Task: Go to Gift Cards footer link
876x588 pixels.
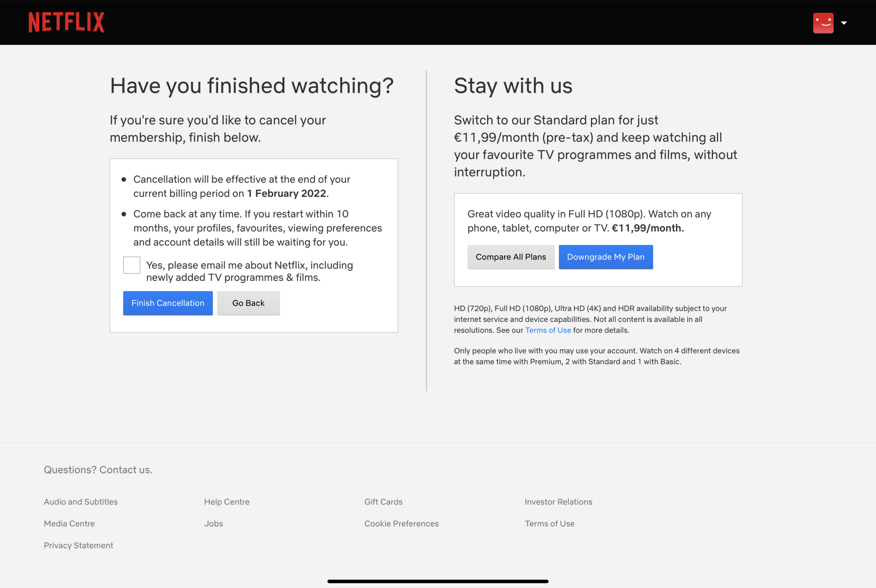Action: [383, 502]
